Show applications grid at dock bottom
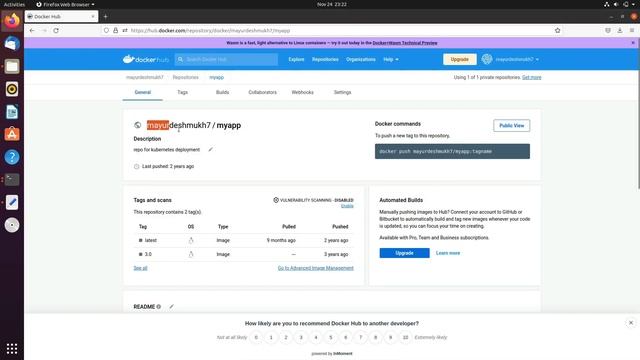The height and width of the screenshot is (360, 640). coord(12,349)
